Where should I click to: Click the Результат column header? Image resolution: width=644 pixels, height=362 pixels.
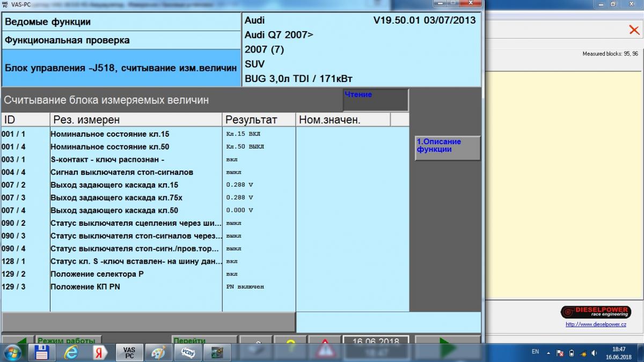coord(259,120)
